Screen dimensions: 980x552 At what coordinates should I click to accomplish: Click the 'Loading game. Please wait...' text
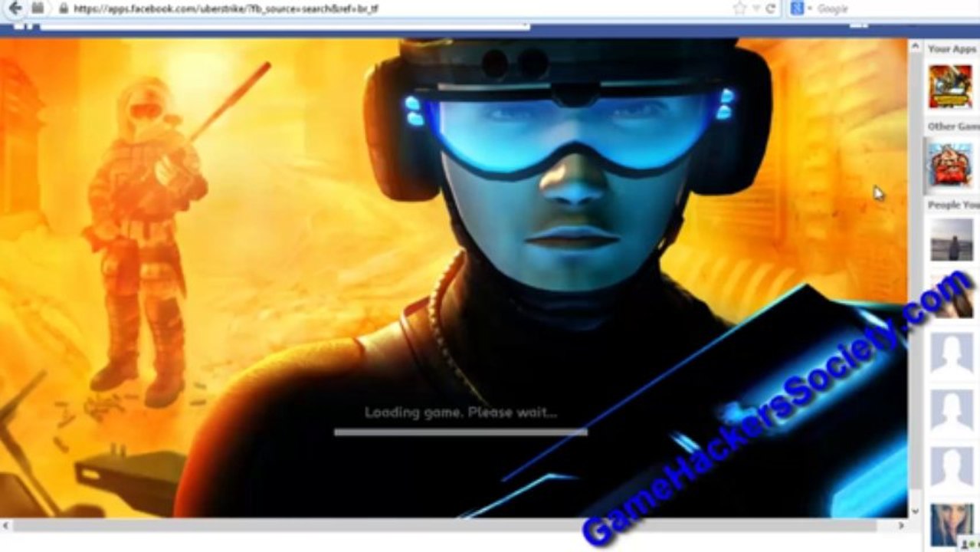[x=461, y=412]
